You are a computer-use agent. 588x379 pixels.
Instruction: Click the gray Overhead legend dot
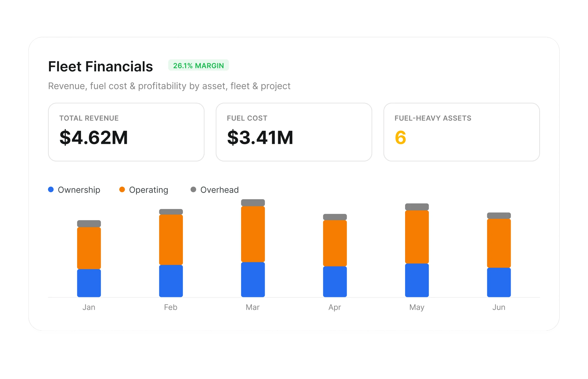tap(193, 189)
